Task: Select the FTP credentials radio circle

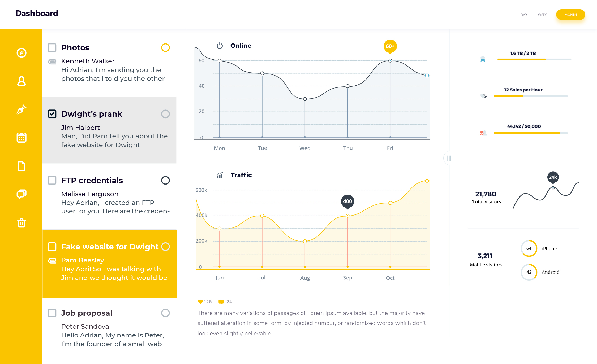Action: 165,180
